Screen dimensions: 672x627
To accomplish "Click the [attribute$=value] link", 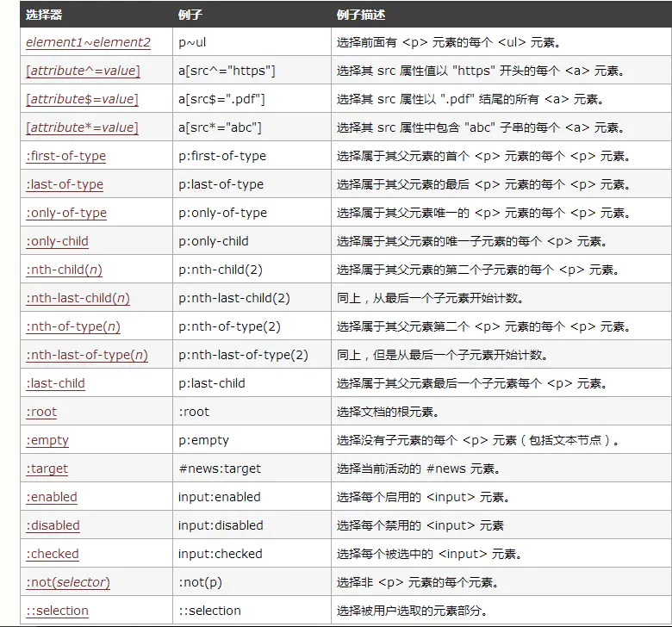I will coord(83,99).
